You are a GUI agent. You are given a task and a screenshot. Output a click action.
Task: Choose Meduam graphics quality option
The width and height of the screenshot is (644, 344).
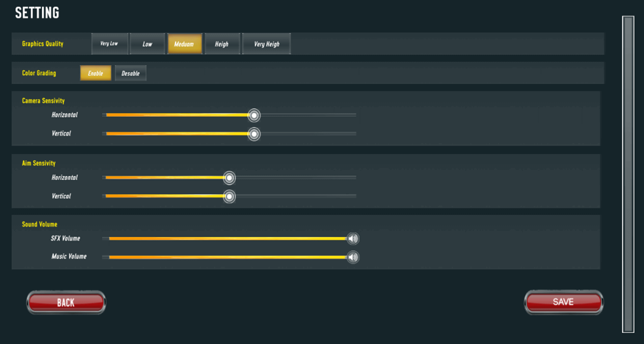tap(184, 44)
